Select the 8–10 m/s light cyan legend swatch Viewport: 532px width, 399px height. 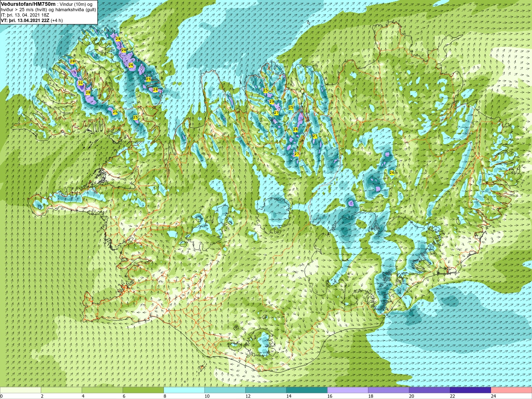[x=184, y=390]
